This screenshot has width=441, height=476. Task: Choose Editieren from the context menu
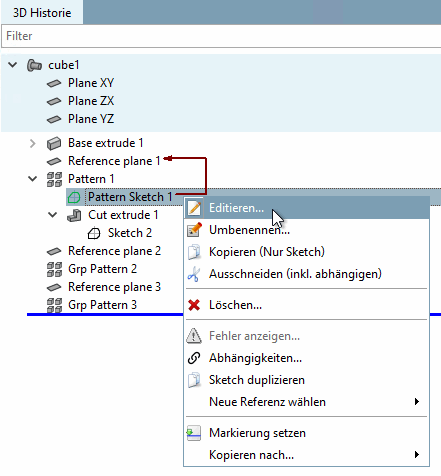[x=306, y=208]
